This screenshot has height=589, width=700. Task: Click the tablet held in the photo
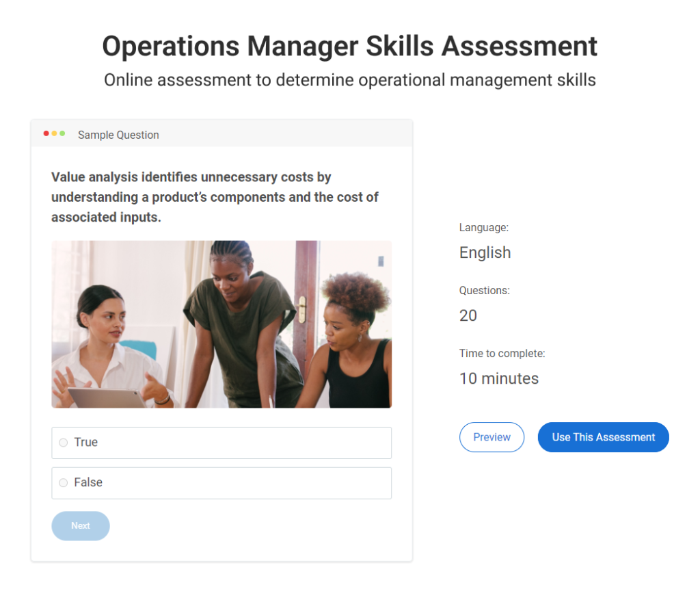pos(104,397)
